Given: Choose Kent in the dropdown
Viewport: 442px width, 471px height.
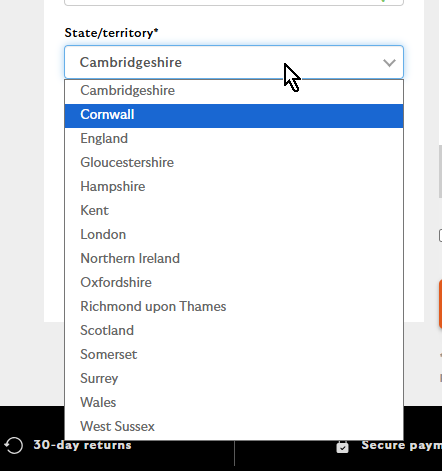Looking at the screenshot, I should click(x=234, y=211).
